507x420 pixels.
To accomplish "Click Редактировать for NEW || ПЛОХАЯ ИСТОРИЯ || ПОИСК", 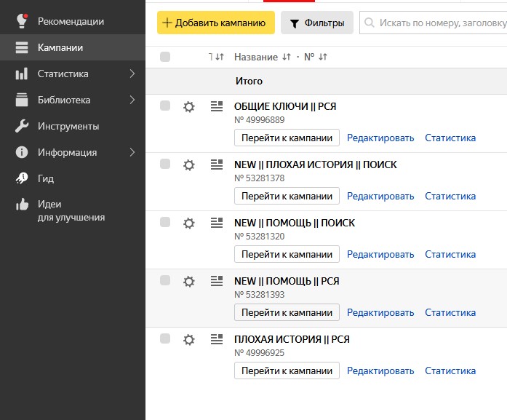I will (x=380, y=197).
